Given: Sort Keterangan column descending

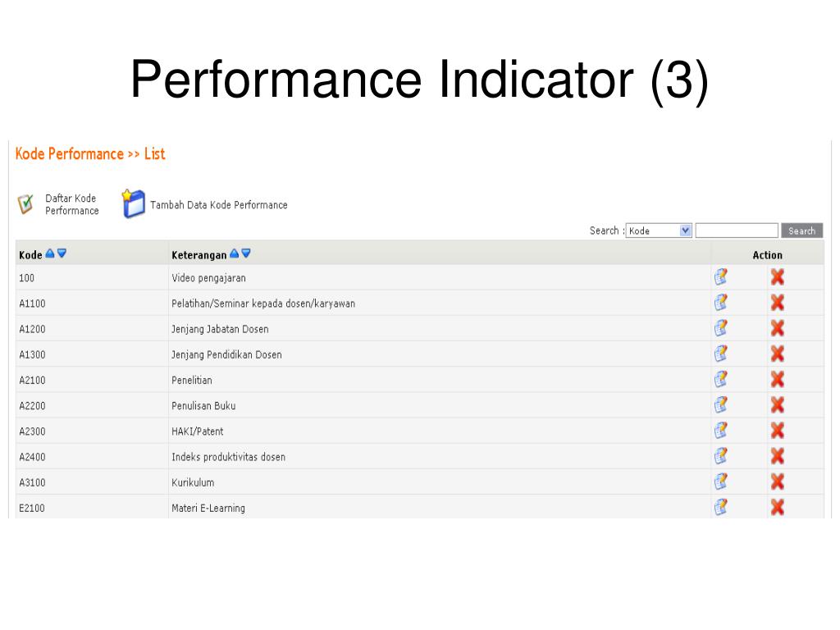Looking at the screenshot, I should coord(246,253).
